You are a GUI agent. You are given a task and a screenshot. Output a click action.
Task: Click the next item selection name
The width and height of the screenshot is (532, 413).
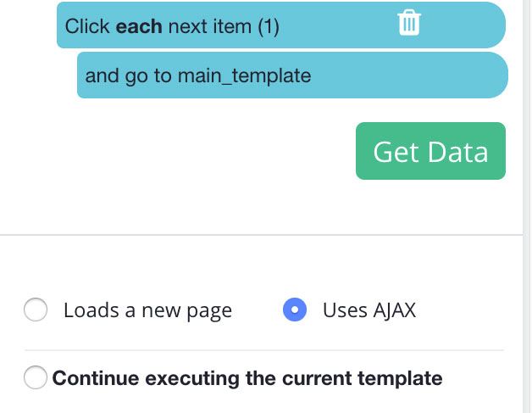click(210, 26)
